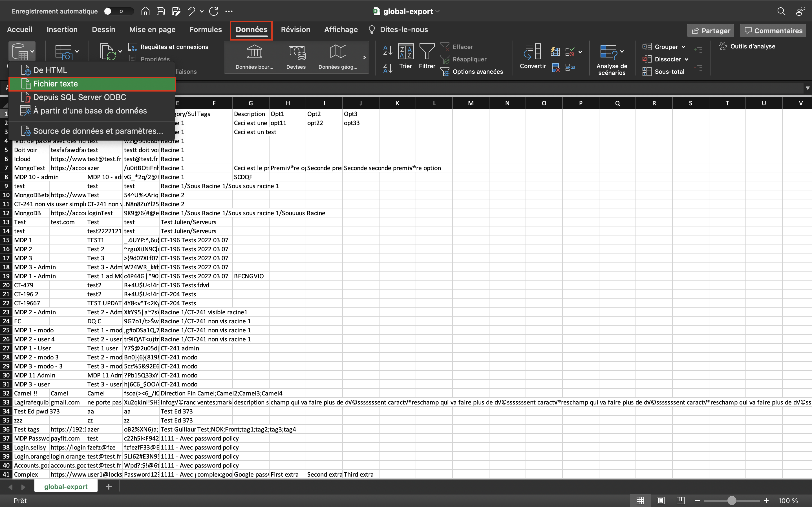This screenshot has width=812, height=507.
Task: Switch to normal grid view in status bar
Action: coord(640,500)
